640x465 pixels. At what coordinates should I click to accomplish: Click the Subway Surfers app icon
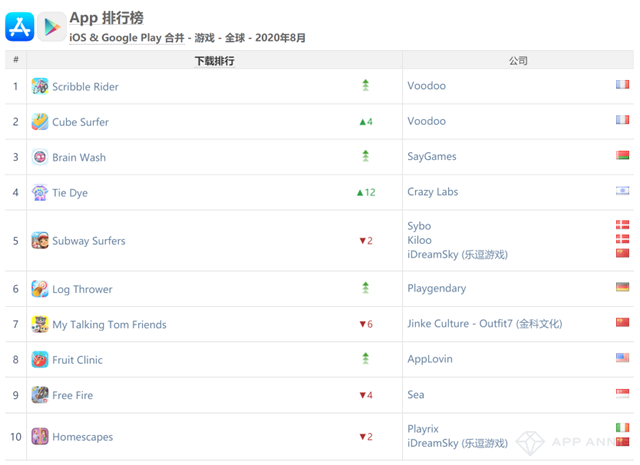pos(40,240)
